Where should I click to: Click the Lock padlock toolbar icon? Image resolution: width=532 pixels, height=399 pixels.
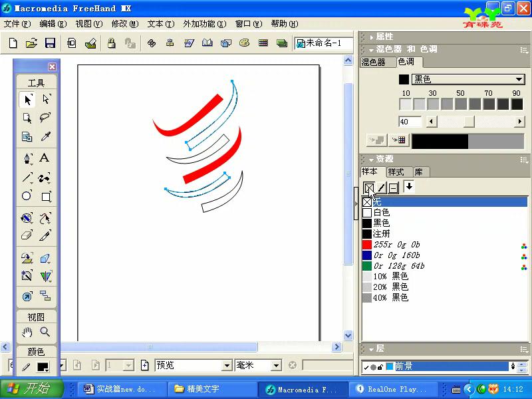point(111,43)
